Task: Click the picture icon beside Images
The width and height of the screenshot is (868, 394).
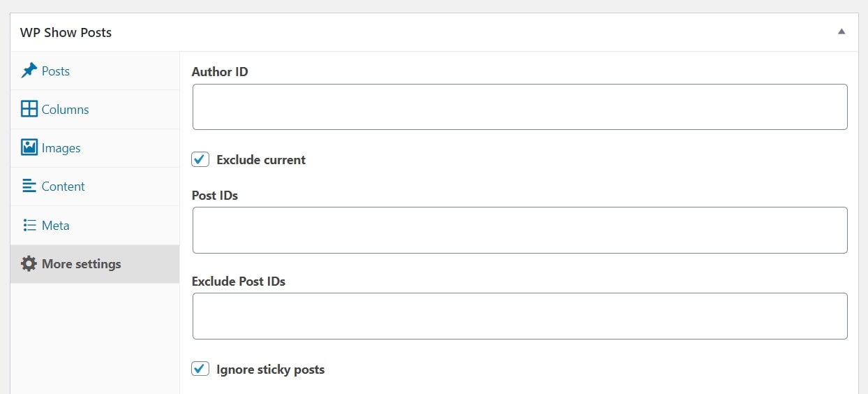Action: coord(29,147)
